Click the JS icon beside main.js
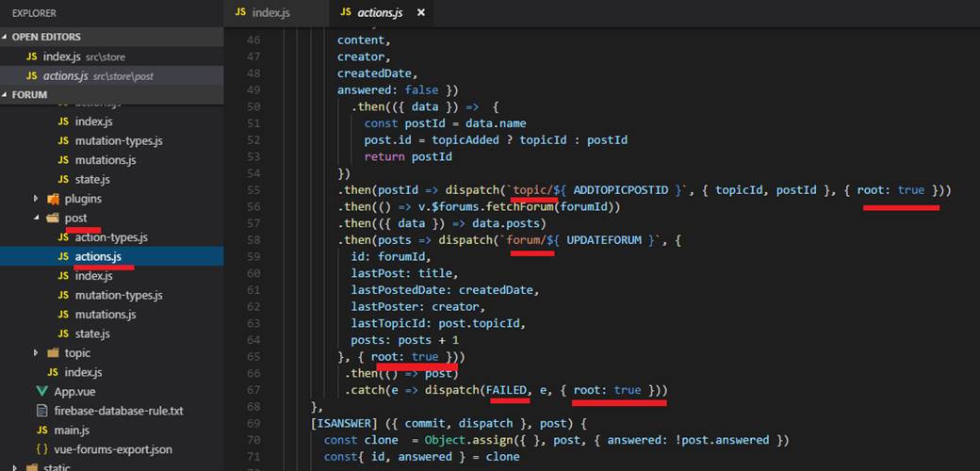The image size is (980, 471). [41, 430]
